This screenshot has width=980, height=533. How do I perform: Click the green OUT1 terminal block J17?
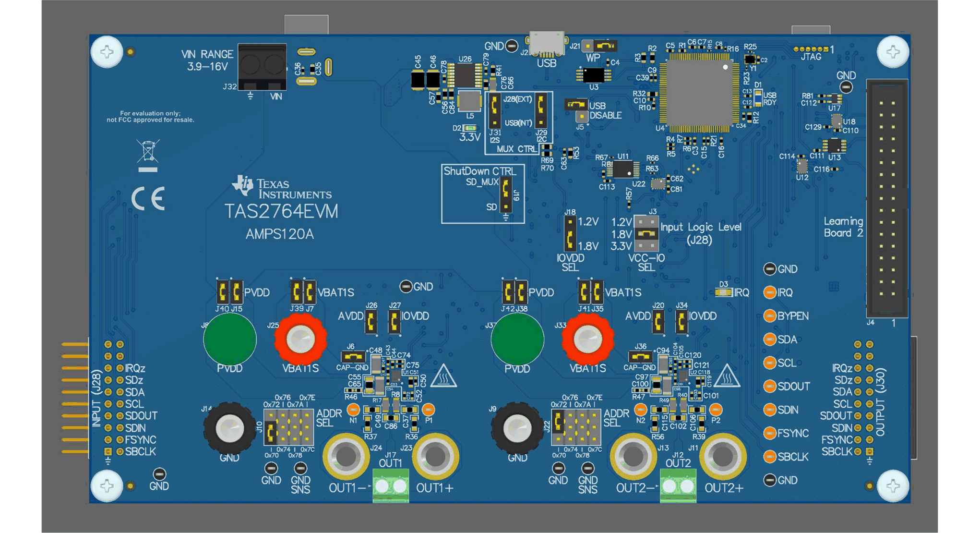[391, 486]
